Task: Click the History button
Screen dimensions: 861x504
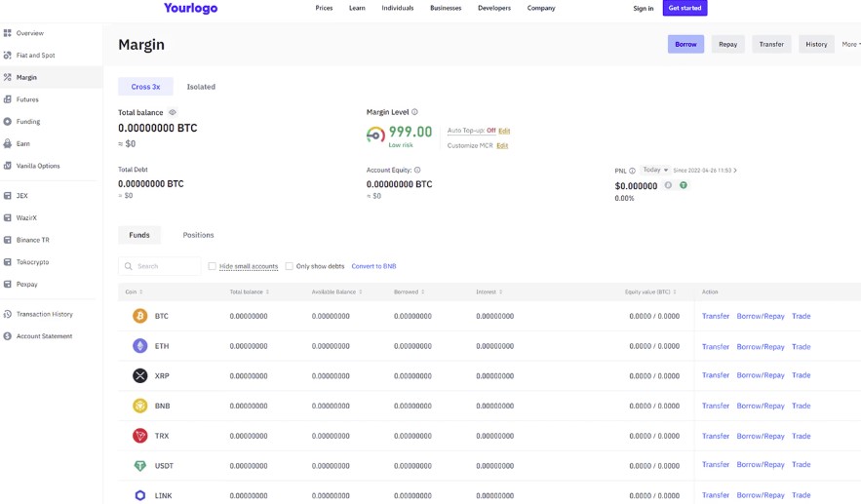Action: tap(816, 45)
